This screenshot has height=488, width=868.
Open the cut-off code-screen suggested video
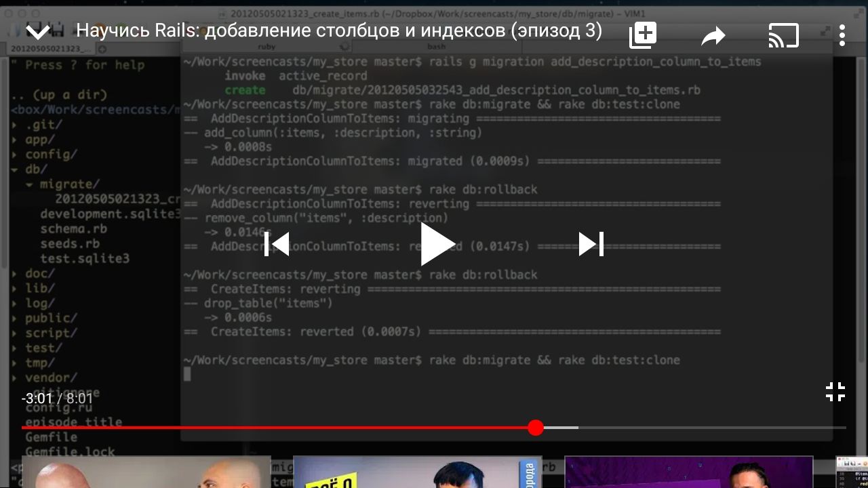click(x=852, y=472)
